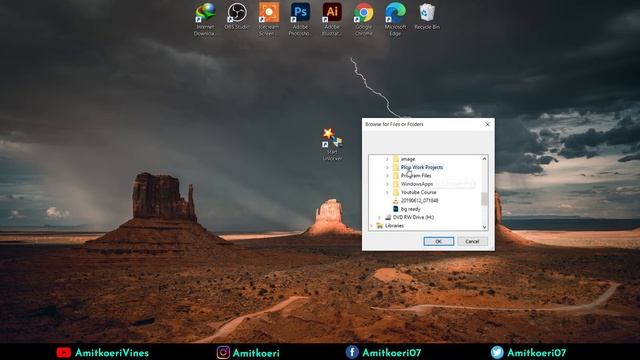This screenshot has height=360, width=640.
Task: Click the WindowsApps folder icon
Action: pos(396,184)
